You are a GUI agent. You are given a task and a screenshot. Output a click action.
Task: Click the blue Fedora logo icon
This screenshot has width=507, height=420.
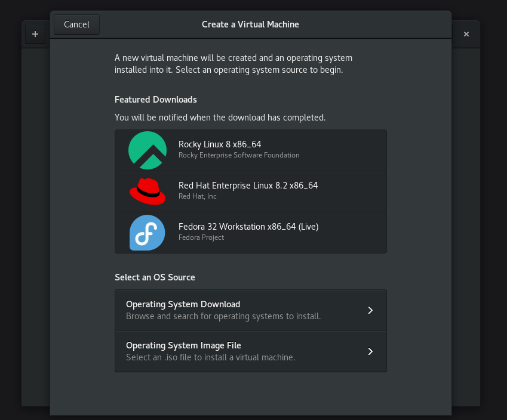pos(147,232)
